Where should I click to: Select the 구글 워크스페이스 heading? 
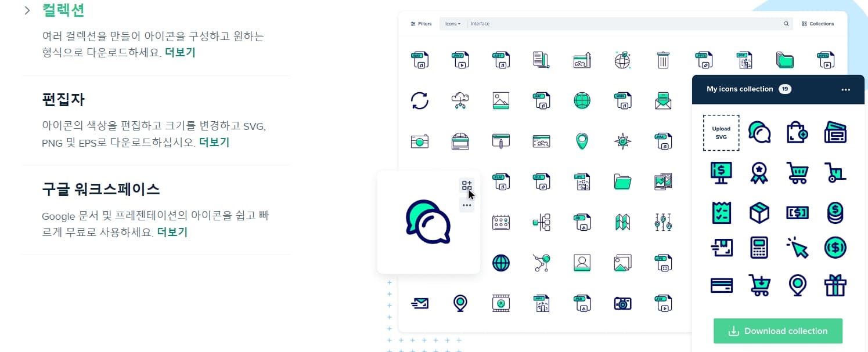pos(101,189)
